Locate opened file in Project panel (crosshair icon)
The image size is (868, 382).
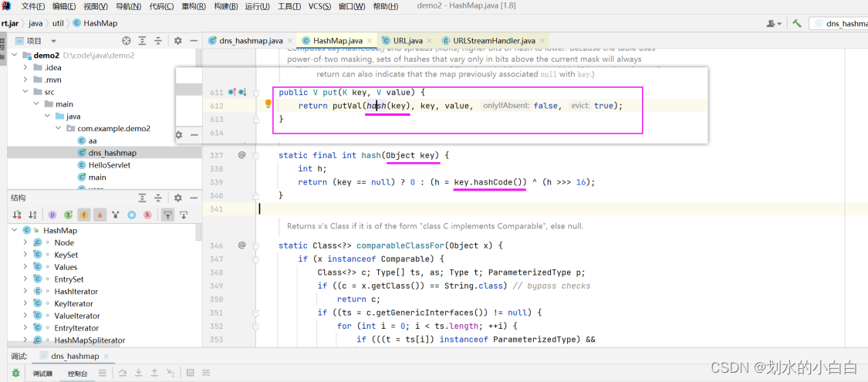pos(127,40)
